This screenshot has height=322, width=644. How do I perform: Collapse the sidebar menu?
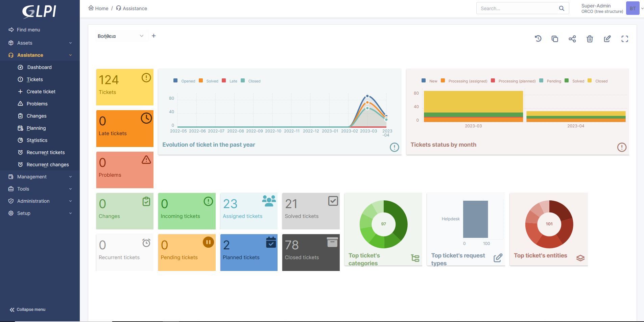[x=28, y=309]
